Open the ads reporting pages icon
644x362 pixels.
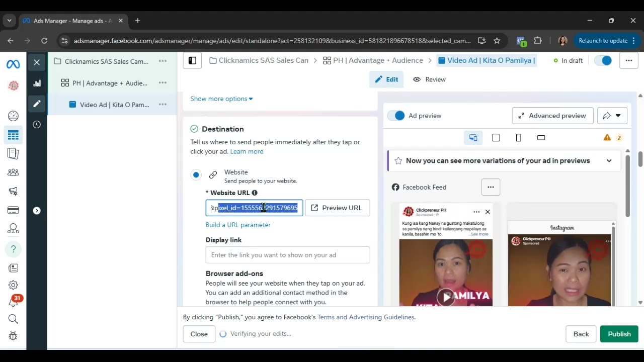pyautogui.click(x=13, y=153)
